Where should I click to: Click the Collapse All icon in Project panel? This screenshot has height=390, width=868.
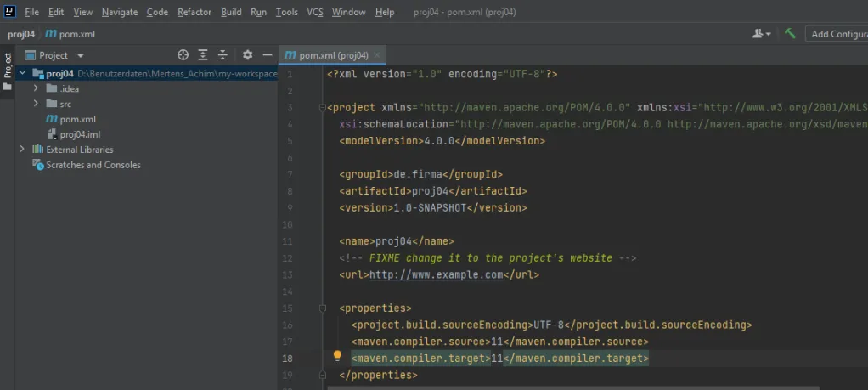coord(223,55)
